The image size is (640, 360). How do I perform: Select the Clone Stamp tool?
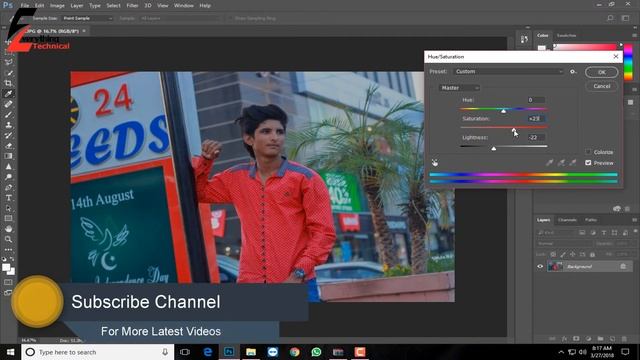(x=8, y=125)
